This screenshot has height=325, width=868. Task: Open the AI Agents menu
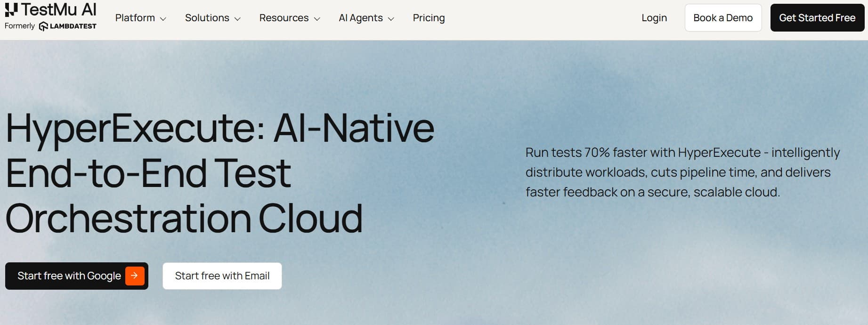(x=366, y=18)
